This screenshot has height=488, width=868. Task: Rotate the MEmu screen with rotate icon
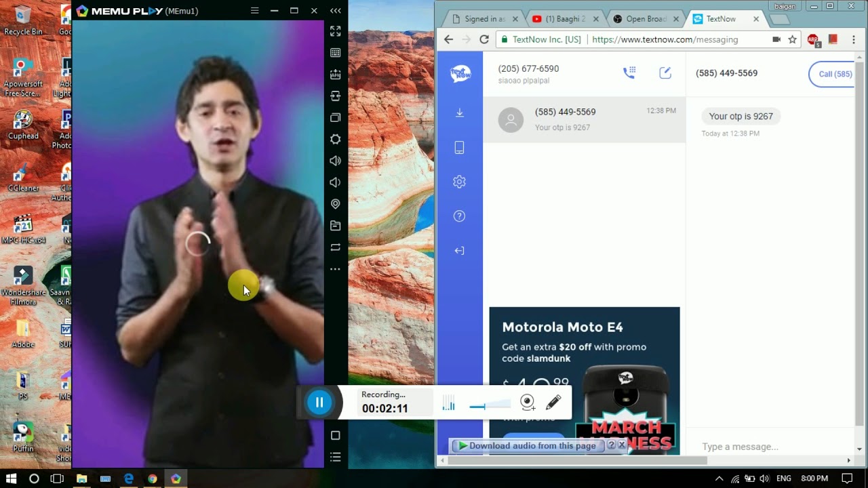coord(335,247)
